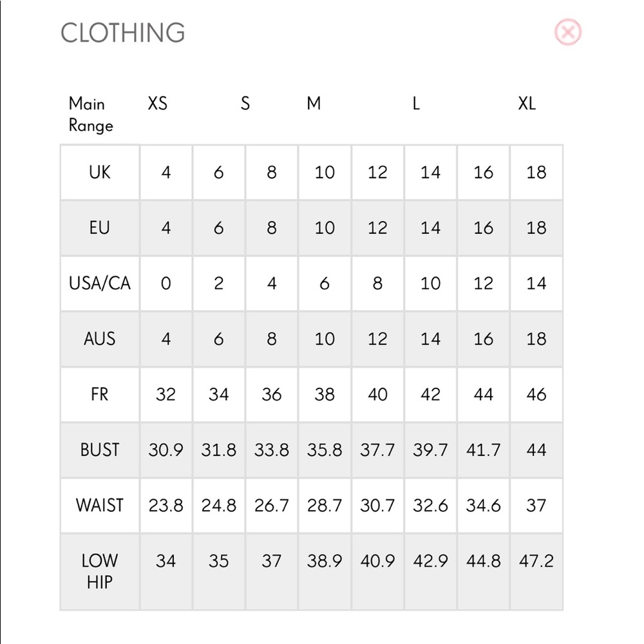This screenshot has height=644, width=644.
Task: Select the XS size column header
Action: pyautogui.click(x=158, y=104)
